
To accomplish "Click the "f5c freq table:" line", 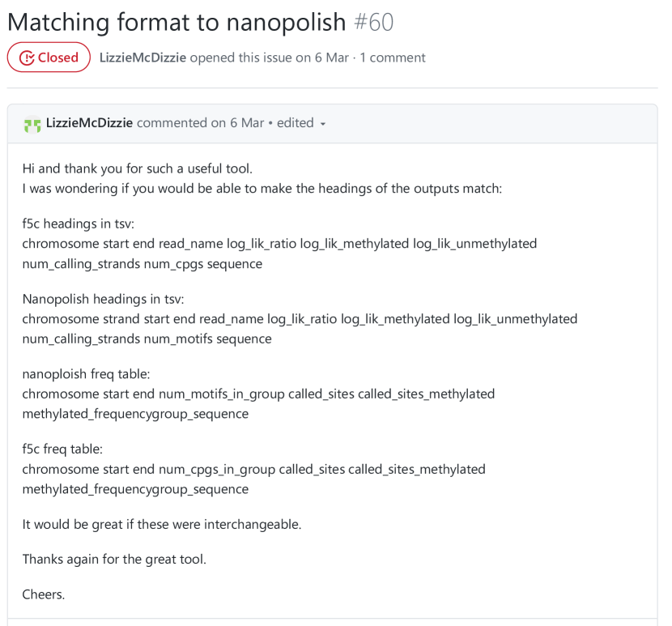I will click(x=62, y=449).
